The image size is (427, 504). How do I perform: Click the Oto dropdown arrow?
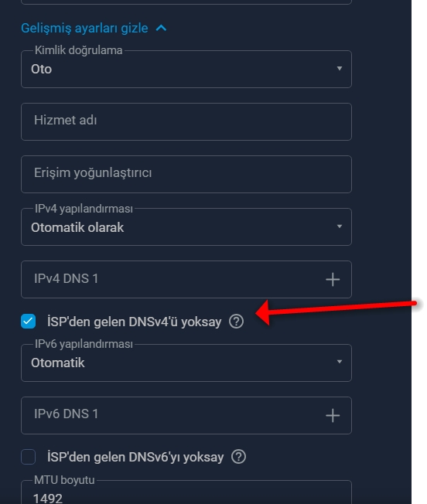[x=340, y=69]
